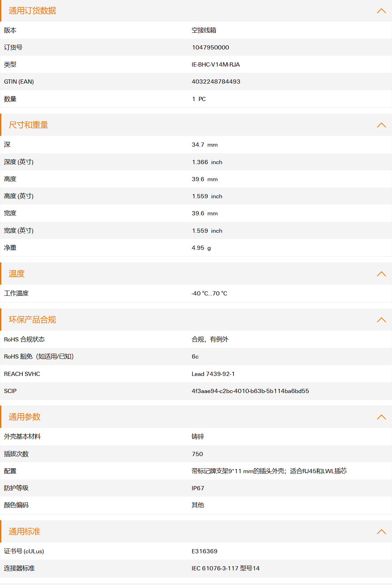Screen dimensions: 392x585
Task: Click the 高度 (英寸) row label
Action: (x=19, y=196)
